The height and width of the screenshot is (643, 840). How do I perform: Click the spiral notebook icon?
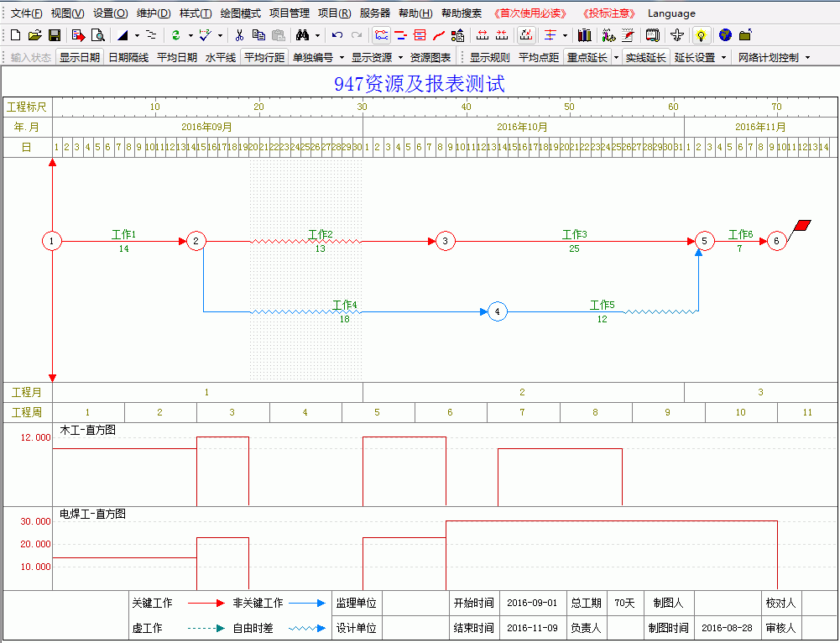653,35
